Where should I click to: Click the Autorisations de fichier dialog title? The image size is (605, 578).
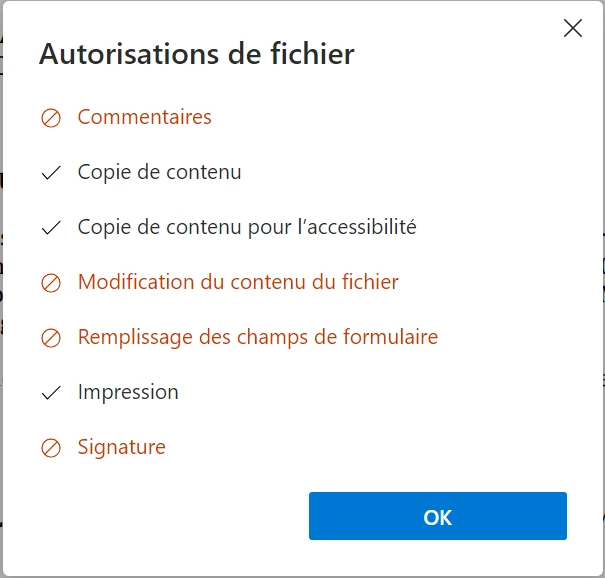[196, 54]
